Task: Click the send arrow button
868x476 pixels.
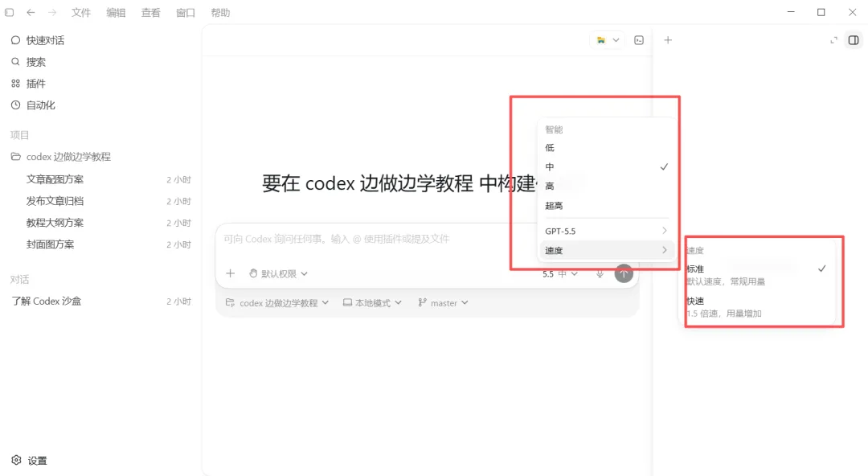Action: 624,273
